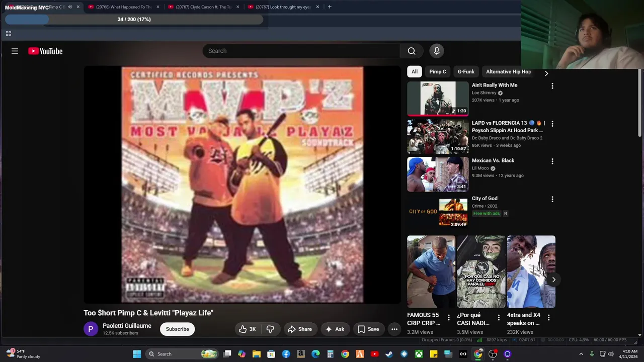The width and height of the screenshot is (644, 362).
Task: Click the search magnifier button
Action: pyautogui.click(x=412, y=51)
